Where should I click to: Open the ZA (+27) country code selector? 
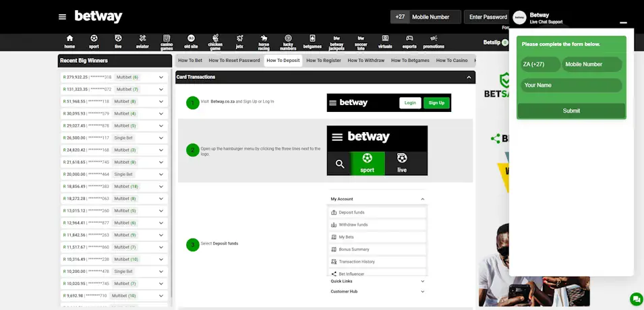(541, 65)
